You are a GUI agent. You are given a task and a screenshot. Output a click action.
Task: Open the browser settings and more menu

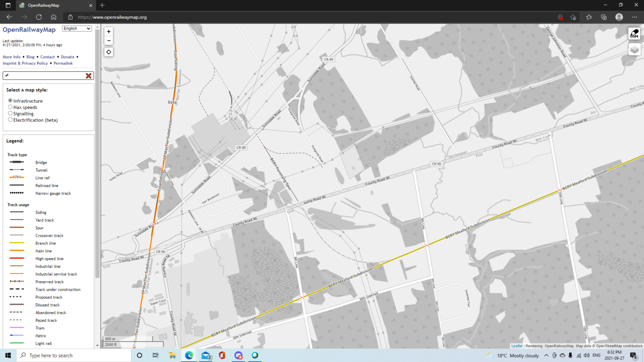634,17
